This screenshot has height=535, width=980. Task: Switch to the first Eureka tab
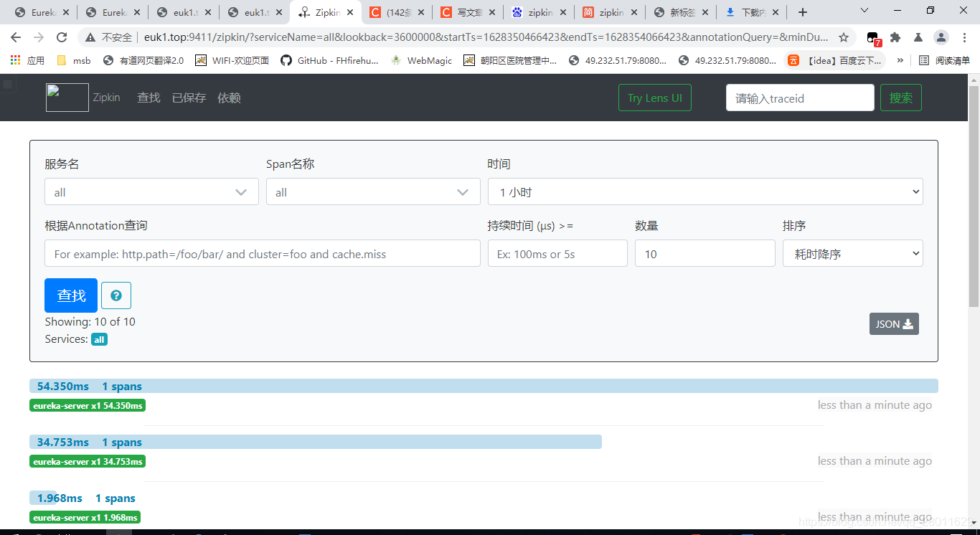pos(43,12)
